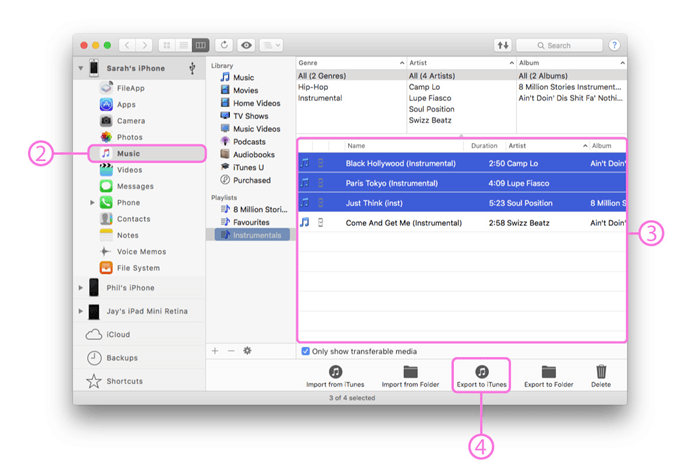Image resolution: width=700 pixels, height=467 pixels.
Task: Click the Quick Look eye button
Action: [246, 45]
